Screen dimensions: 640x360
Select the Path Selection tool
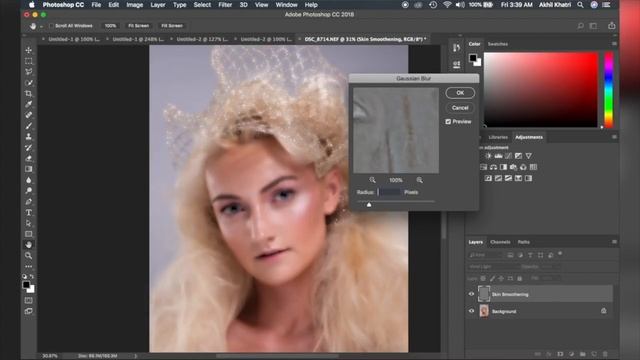(x=29, y=223)
